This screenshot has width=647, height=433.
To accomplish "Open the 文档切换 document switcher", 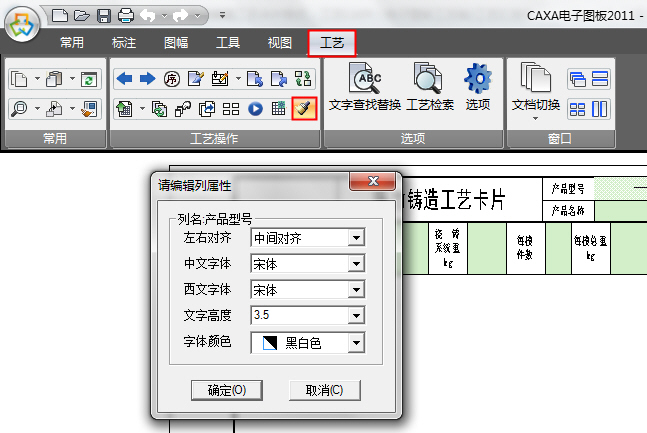I will (x=536, y=91).
